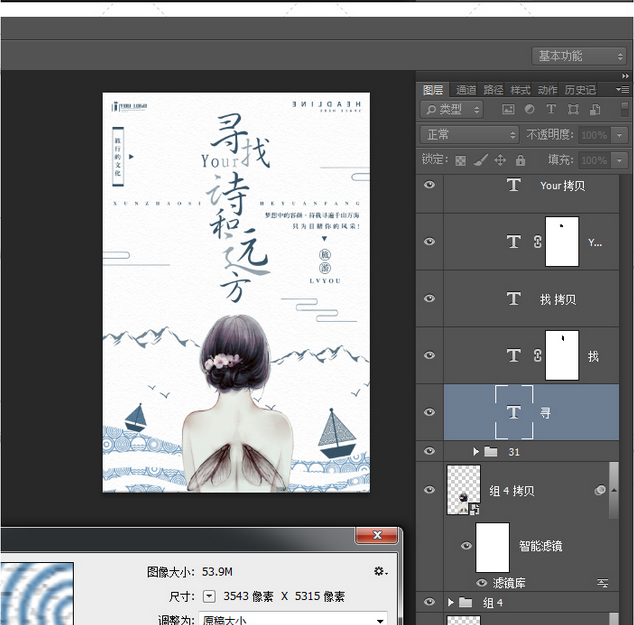Filter layers by pixel layer icon
The height and width of the screenshot is (625, 634).
508,109
